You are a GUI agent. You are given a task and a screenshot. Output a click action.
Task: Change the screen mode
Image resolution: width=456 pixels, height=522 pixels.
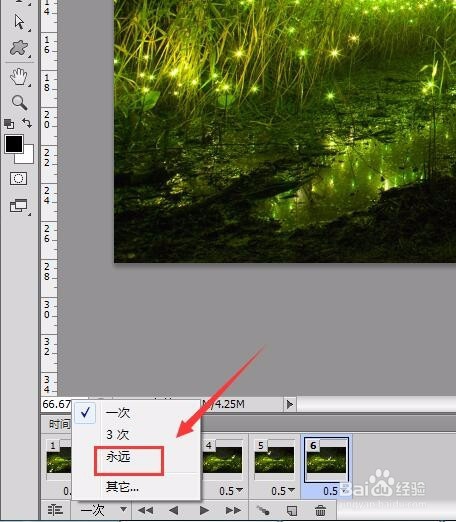pos(19,206)
